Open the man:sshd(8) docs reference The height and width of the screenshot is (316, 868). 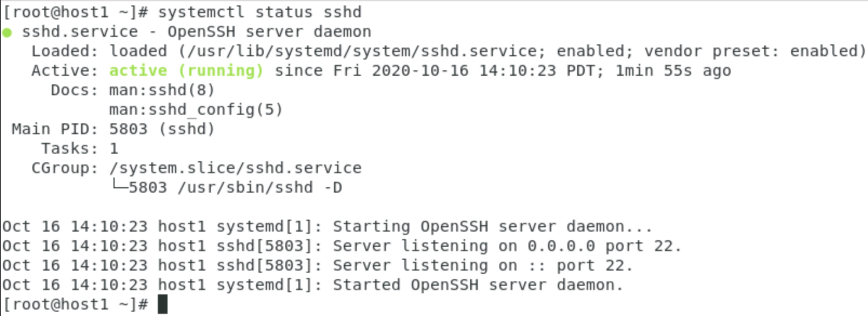[162, 90]
